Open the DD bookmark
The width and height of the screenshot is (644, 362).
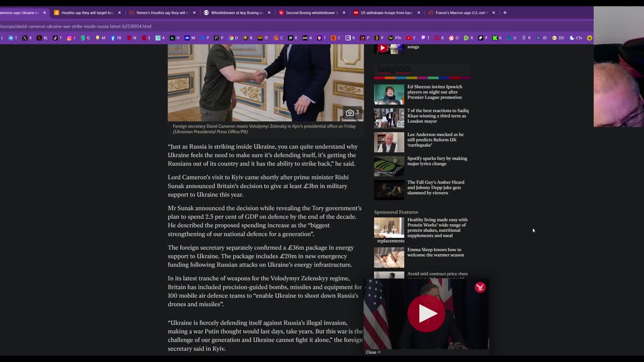(558, 38)
